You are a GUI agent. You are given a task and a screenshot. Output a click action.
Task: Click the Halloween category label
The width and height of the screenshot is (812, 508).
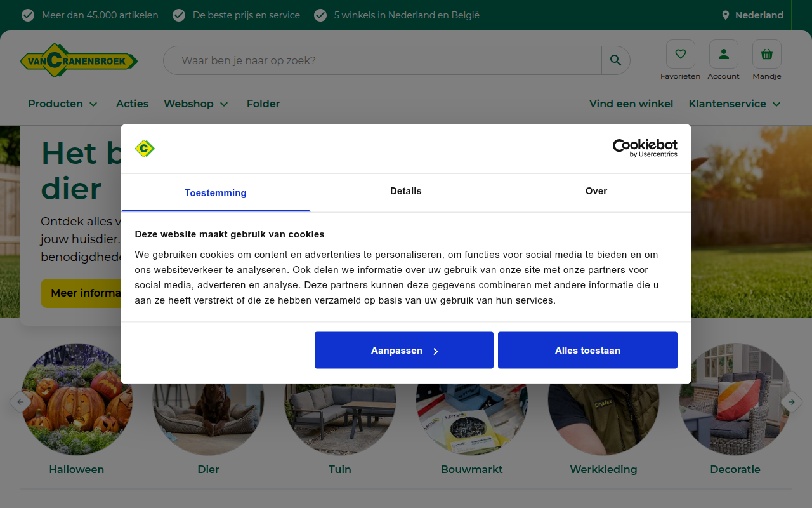(77, 469)
